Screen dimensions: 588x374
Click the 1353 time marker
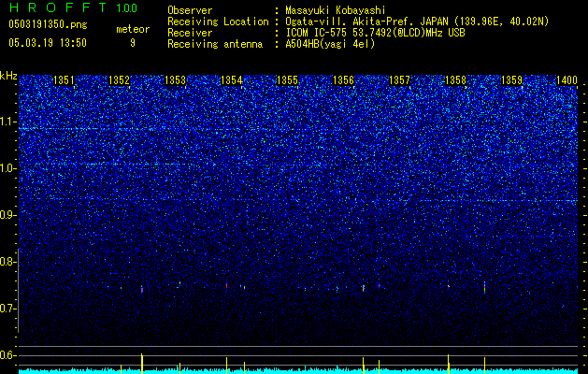tap(175, 80)
